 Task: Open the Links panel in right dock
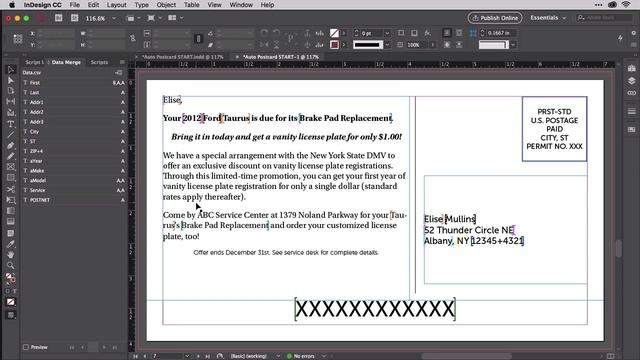click(x=631, y=93)
